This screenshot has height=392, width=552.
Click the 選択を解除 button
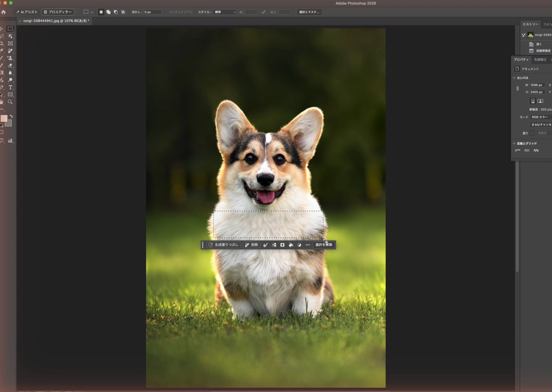[x=324, y=245]
